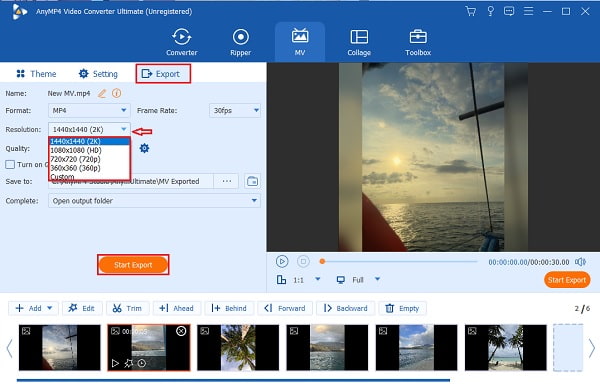The height and width of the screenshot is (390, 600).
Task: Click the monitor screen mode icon
Action: click(x=341, y=280)
